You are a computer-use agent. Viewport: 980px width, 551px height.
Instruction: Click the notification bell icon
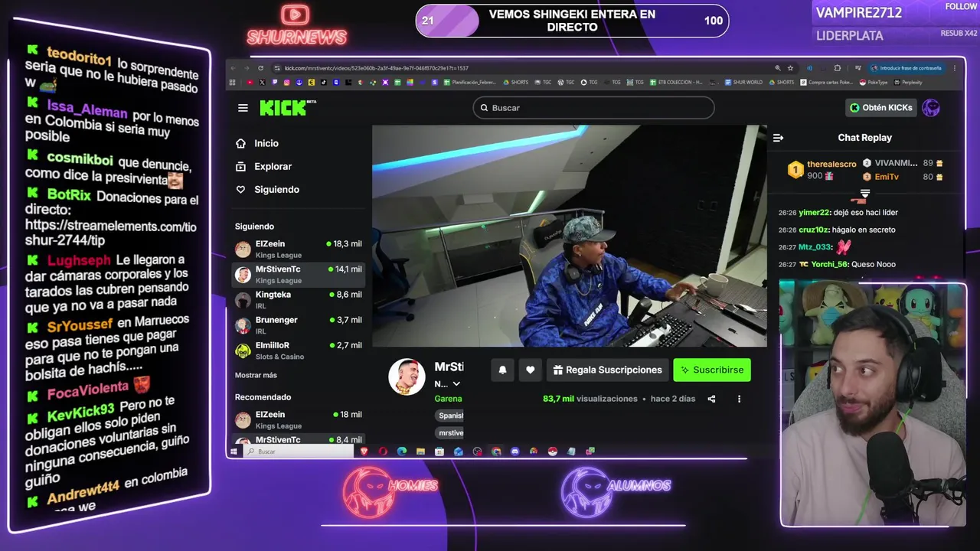tap(502, 370)
